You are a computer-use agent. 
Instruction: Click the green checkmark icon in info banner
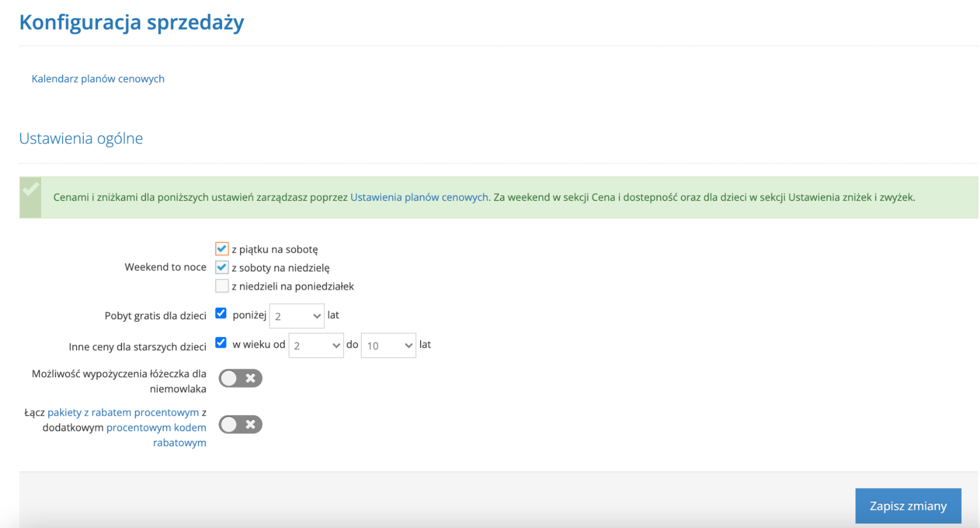tap(30, 190)
